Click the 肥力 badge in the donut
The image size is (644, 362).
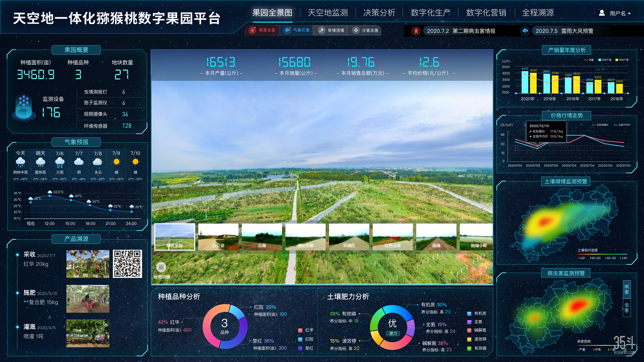393,333
